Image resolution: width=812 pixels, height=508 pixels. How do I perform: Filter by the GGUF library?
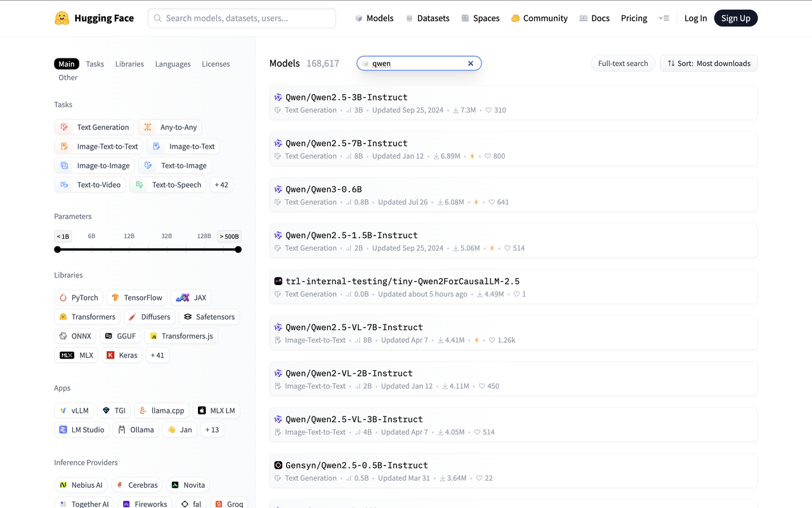pyautogui.click(x=120, y=336)
